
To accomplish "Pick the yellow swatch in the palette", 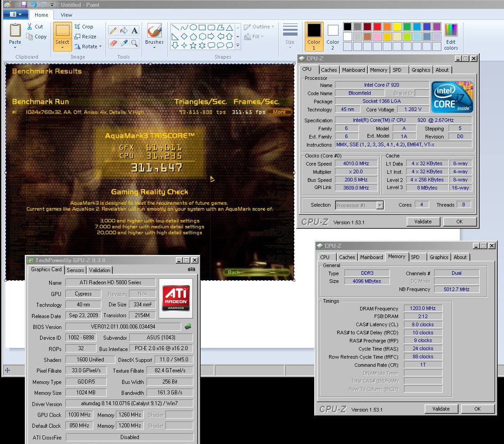I will (x=397, y=26).
